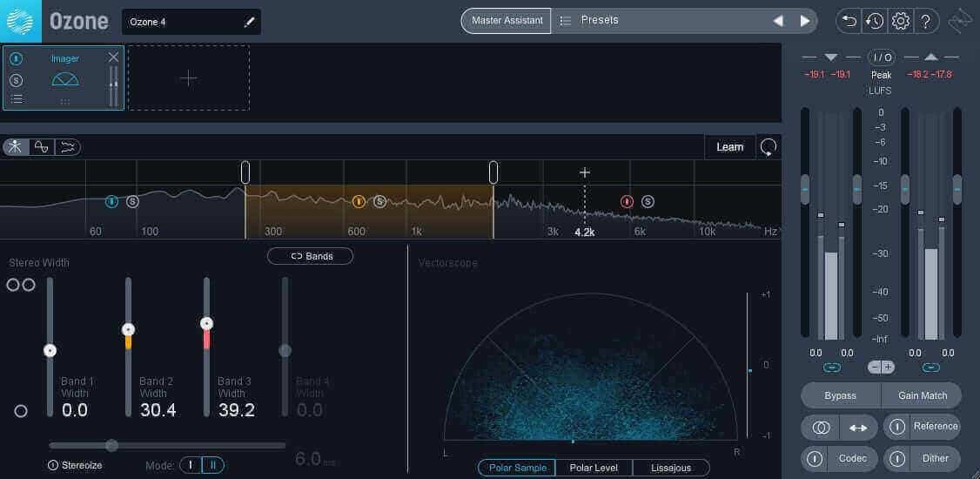Select stereo width spectrum view icon
Viewport: 980px width, 479px height.
[16, 147]
